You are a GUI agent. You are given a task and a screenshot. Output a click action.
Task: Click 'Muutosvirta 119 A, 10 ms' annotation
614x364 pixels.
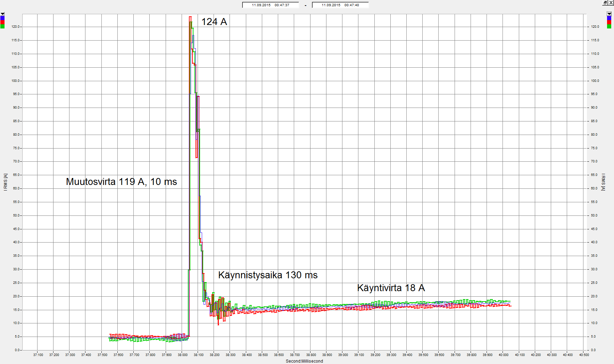click(122, 182)
